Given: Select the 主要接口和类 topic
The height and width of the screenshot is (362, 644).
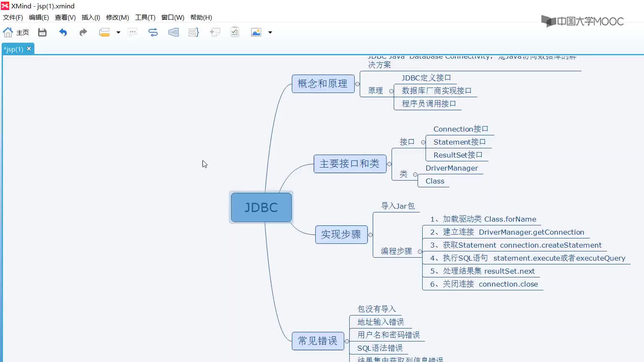Looking at the screenshot, I should pyautogui.click(x=350, y=163).
